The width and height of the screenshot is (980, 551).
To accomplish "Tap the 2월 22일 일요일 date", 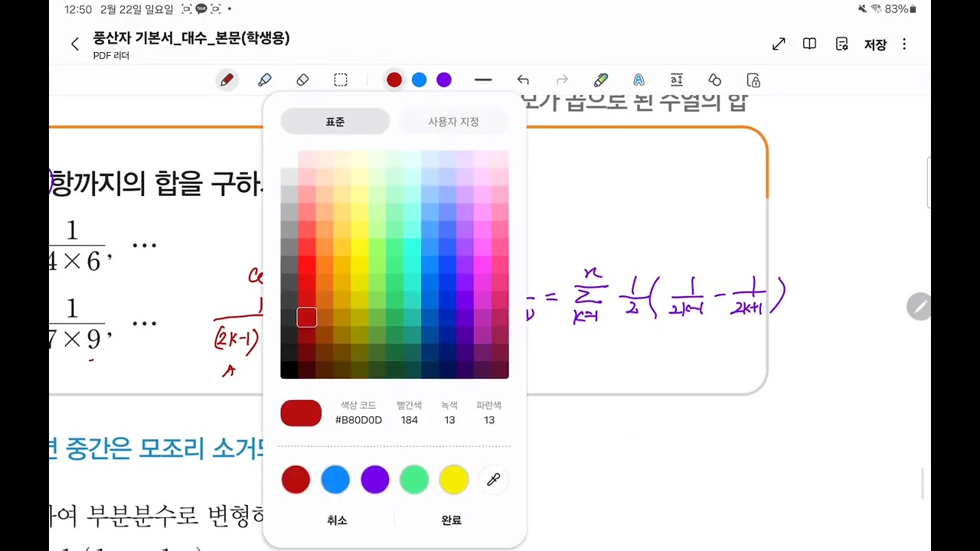I will (x=136, y=10).
